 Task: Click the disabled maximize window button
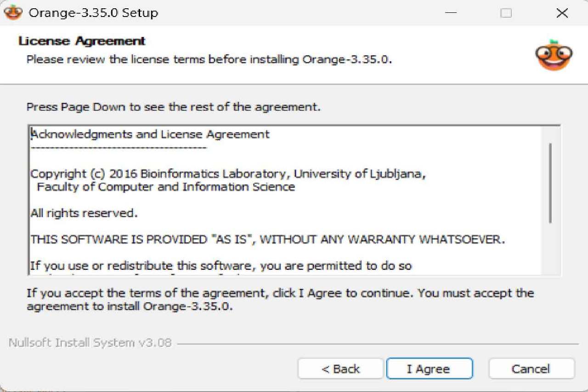(x=506, y=13)
